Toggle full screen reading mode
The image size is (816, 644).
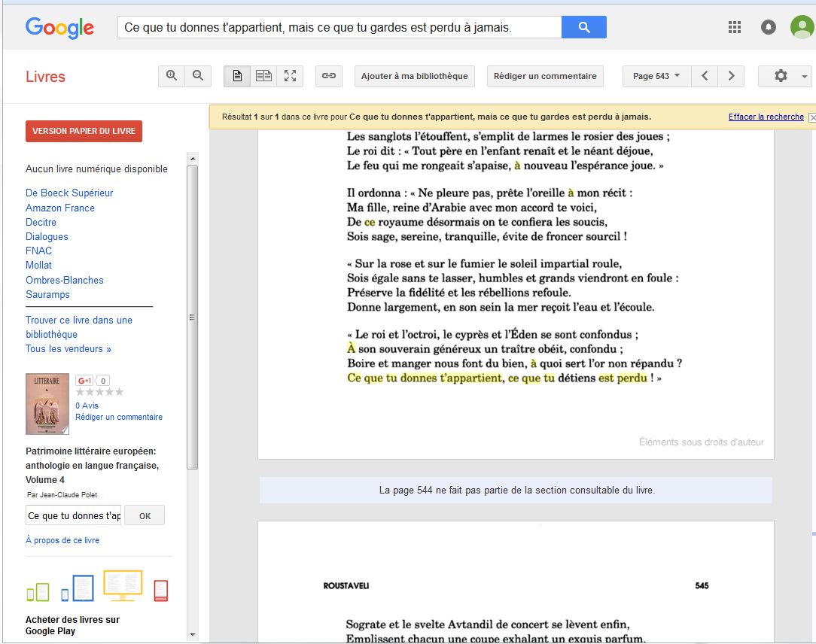coord(290,76)
